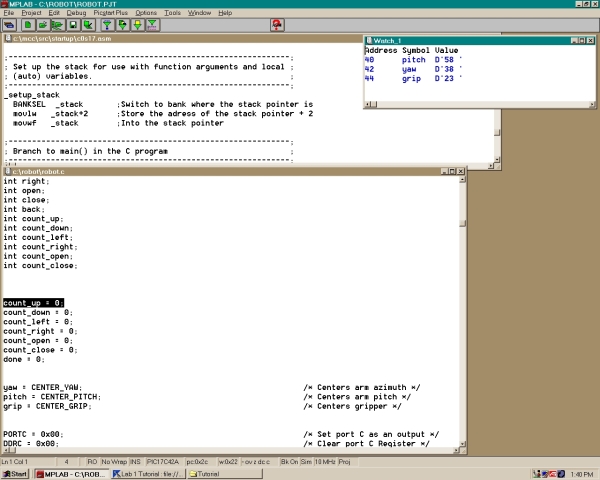Click the Edit Project toolbar icon
This screenshot has width=600, height=480.
coord(88,25)
